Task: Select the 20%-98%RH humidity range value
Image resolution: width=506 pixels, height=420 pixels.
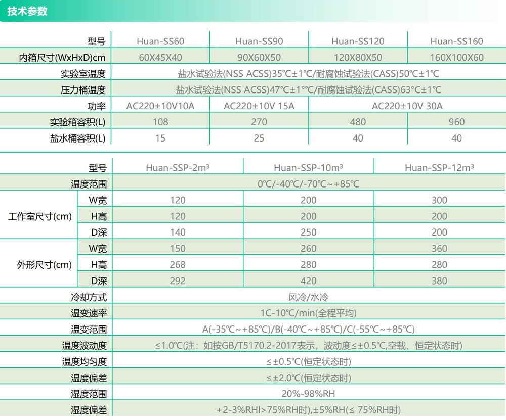Action: [308, 394]
